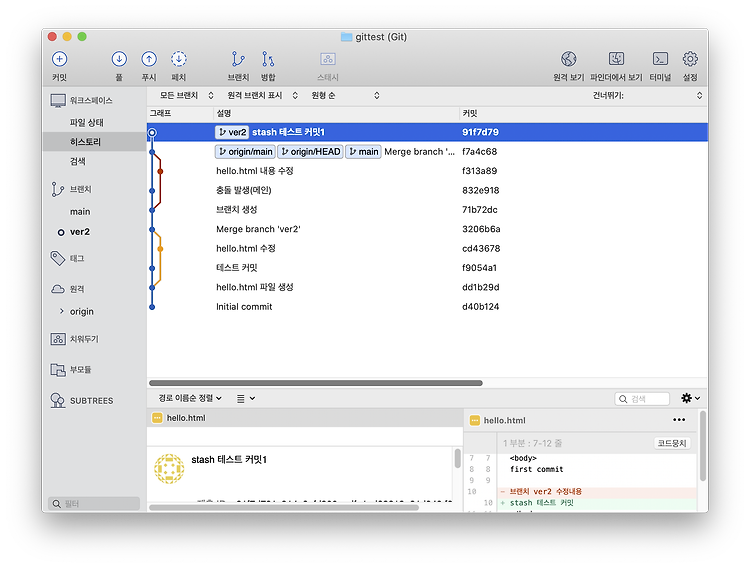Click the Fetch (페치) toolbar icon
This screenshot has width=750, height=568.
coord(179,59)
